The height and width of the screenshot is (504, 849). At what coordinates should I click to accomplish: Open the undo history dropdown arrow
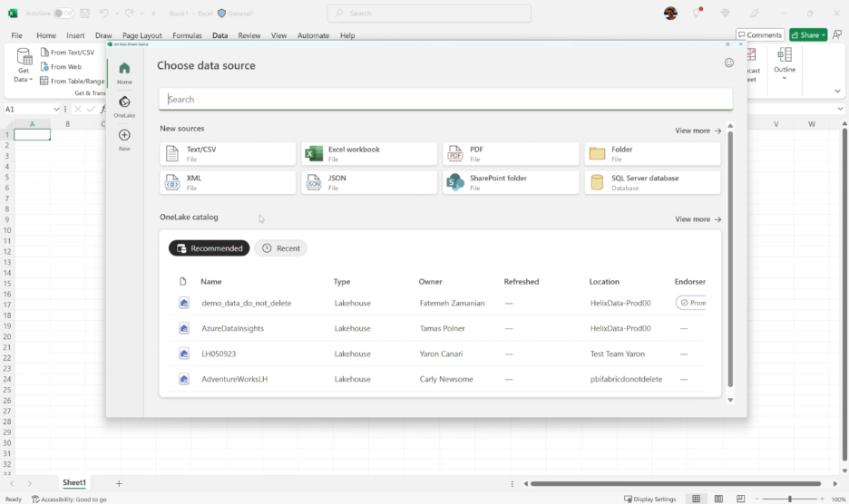[116, 13]
